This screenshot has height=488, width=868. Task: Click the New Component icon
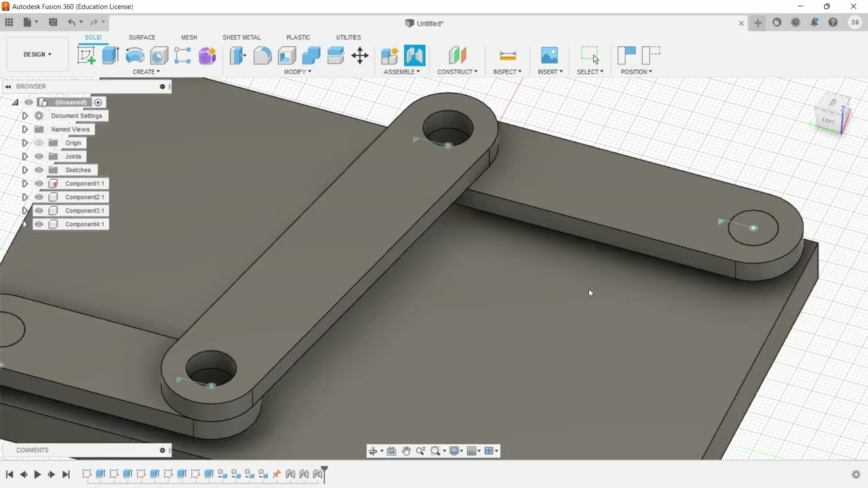point(390,56)
